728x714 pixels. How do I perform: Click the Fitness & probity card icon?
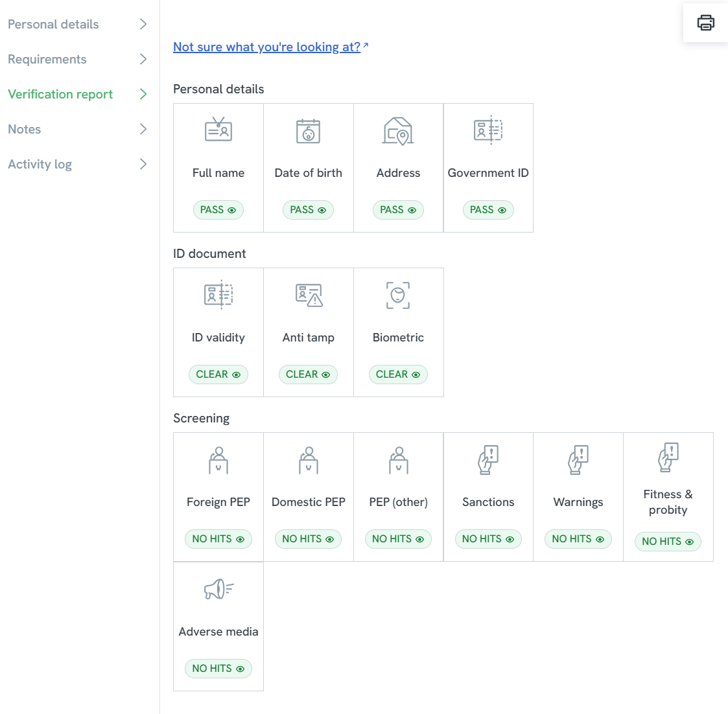(668, 457)
